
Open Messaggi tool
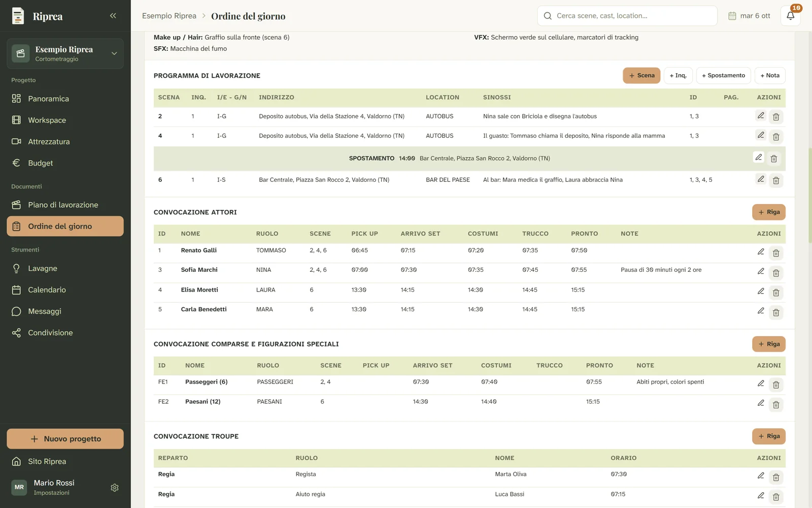coord(65,311)
